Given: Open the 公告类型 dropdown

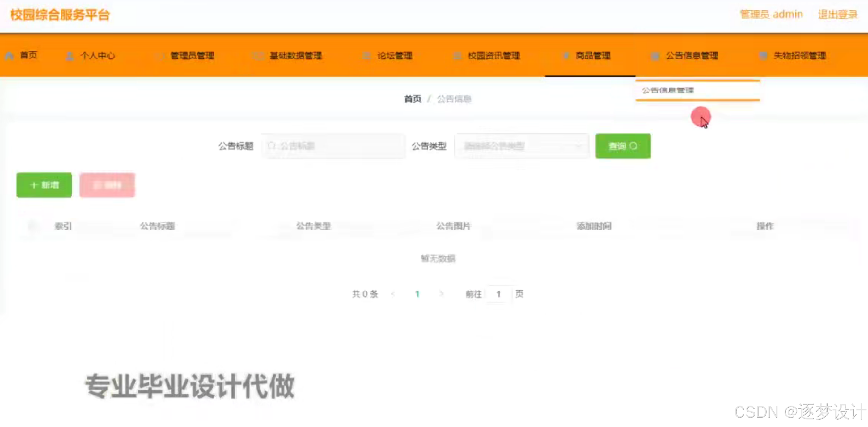Looking at the screenshot, I should (522, 146).
